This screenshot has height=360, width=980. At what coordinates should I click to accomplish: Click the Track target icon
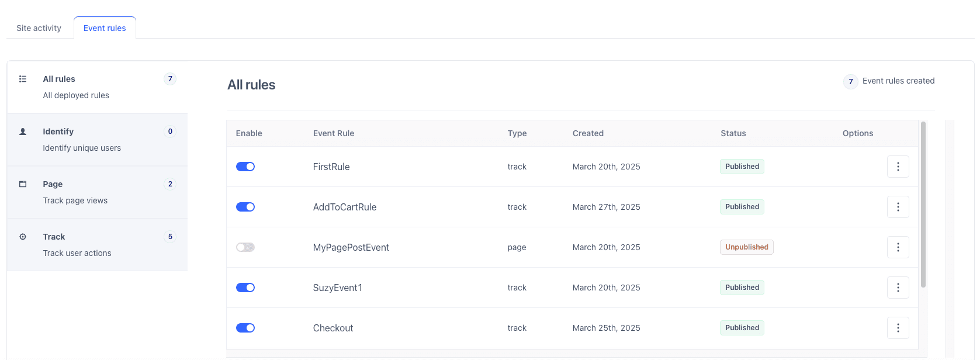(x=23, y=237)
